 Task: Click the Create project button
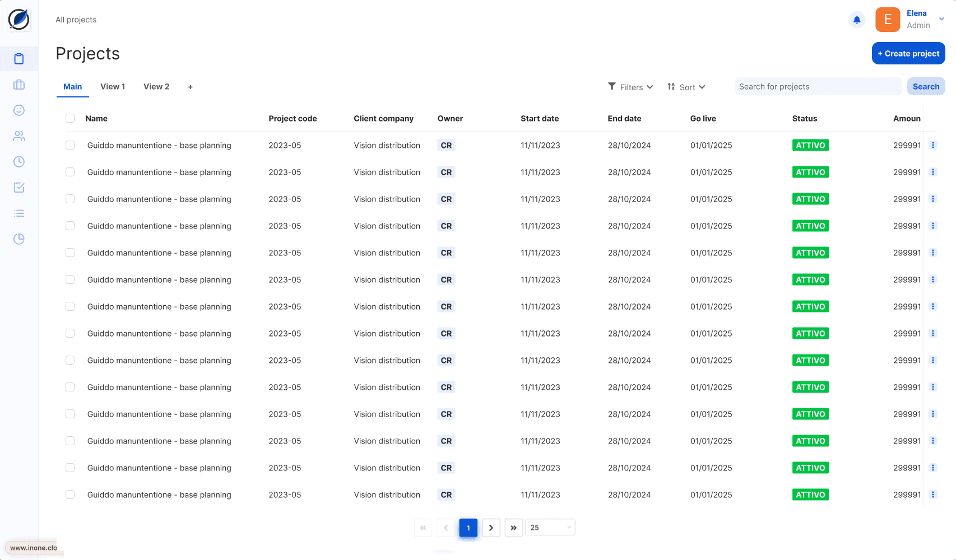[x=908, y=53]
